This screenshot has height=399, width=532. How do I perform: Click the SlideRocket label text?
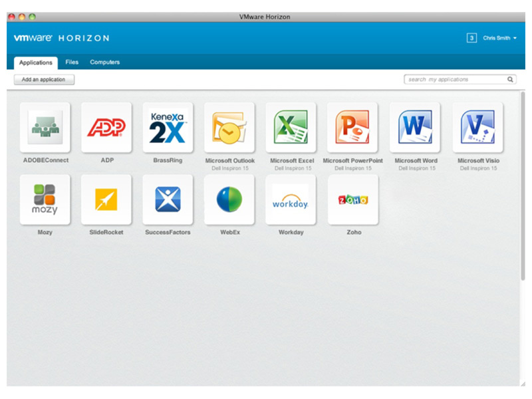(x=106, y=232)
